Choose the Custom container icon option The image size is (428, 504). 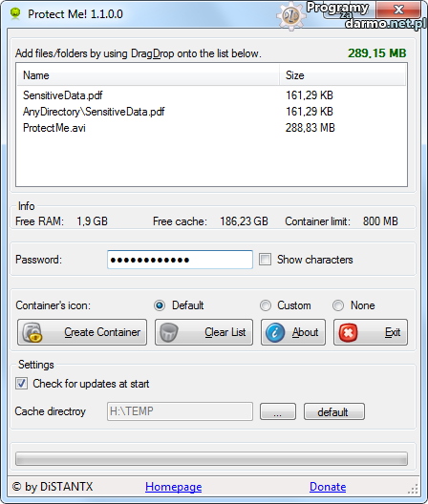(x=266, y=305)
